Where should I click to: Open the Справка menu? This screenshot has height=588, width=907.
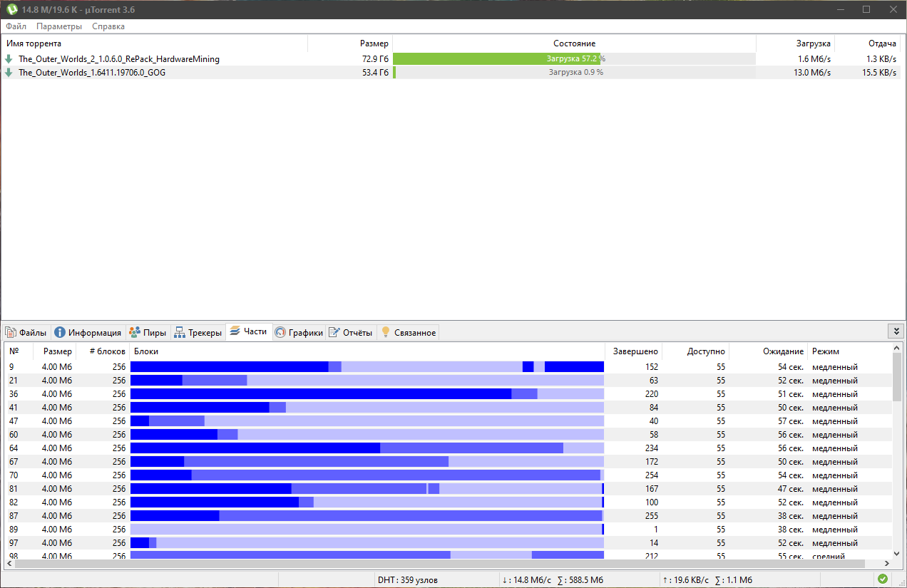pos(108,26)
